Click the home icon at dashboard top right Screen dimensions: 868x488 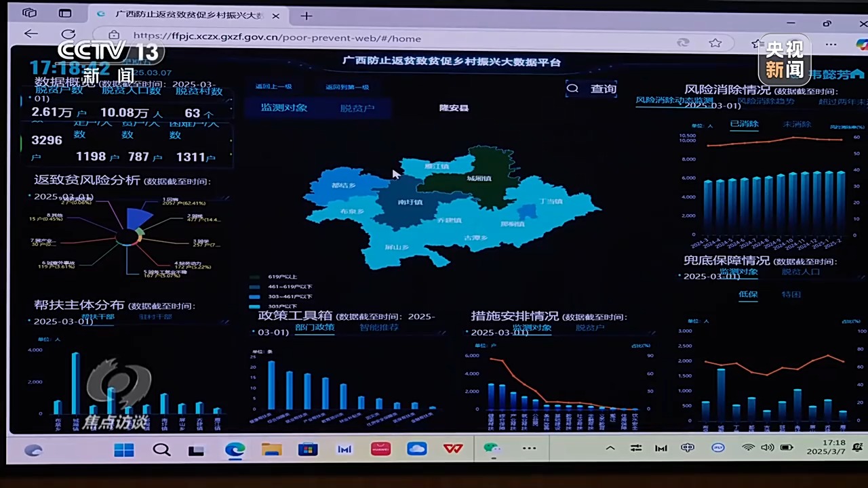pyautogui.click(x=857, y=74)
